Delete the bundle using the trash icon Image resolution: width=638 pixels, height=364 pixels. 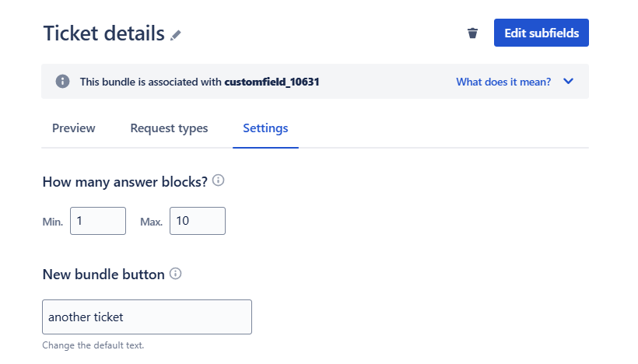click(472, 33)
